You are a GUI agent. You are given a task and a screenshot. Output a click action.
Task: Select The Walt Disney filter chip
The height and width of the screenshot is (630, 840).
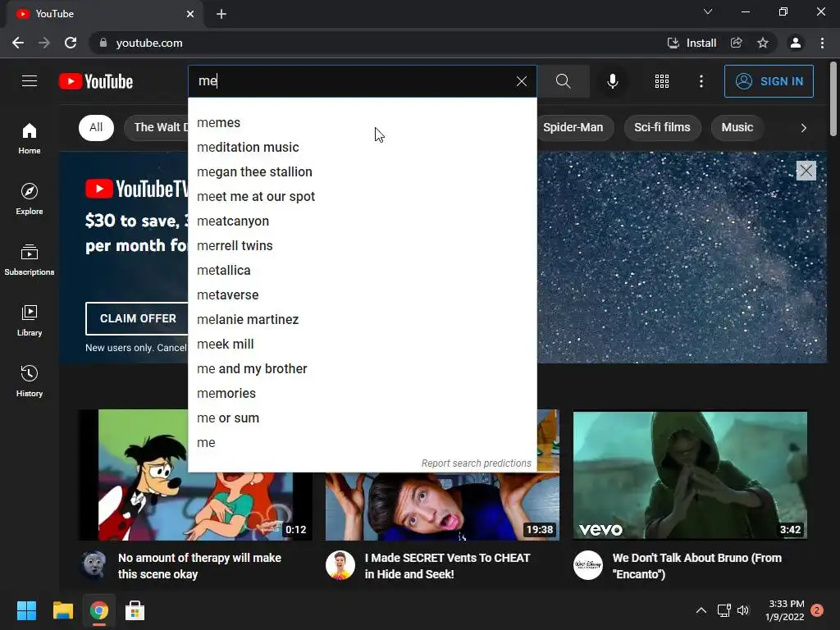coord(157,127)
